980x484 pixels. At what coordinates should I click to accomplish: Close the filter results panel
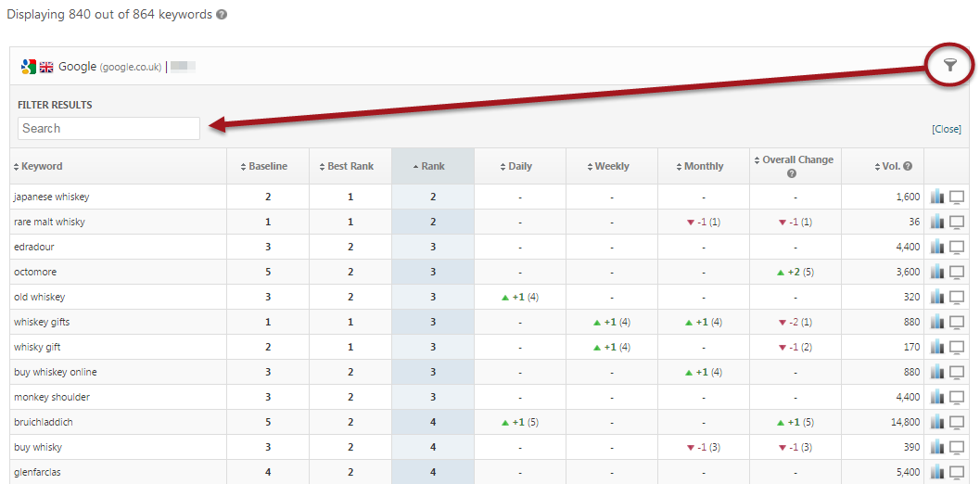click(947, 129)
